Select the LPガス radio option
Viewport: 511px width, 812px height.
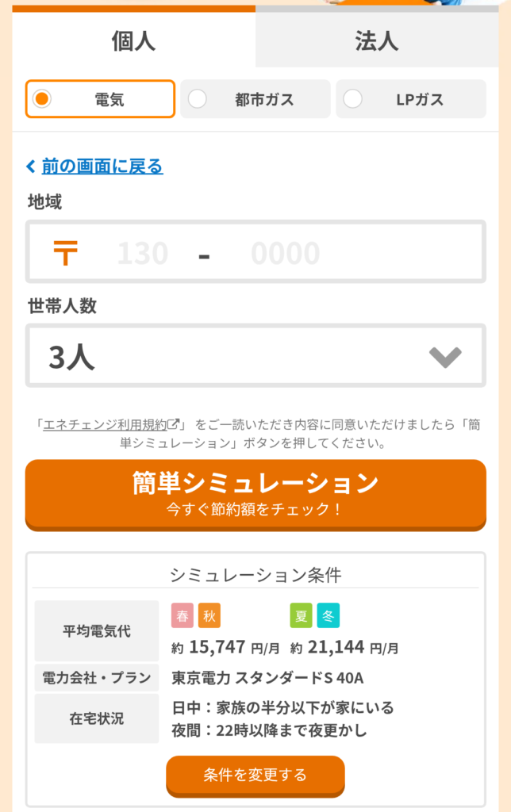(x=410, y=99)
